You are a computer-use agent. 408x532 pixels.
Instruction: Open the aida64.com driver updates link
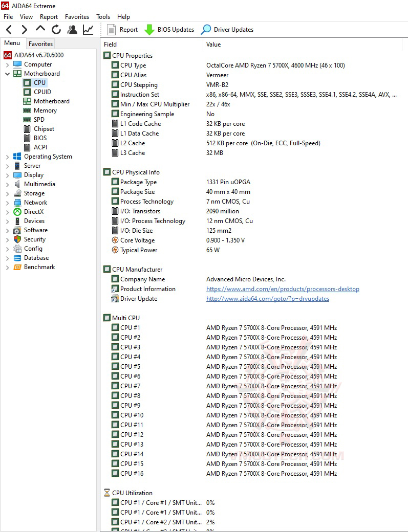[x=267, y=299]
